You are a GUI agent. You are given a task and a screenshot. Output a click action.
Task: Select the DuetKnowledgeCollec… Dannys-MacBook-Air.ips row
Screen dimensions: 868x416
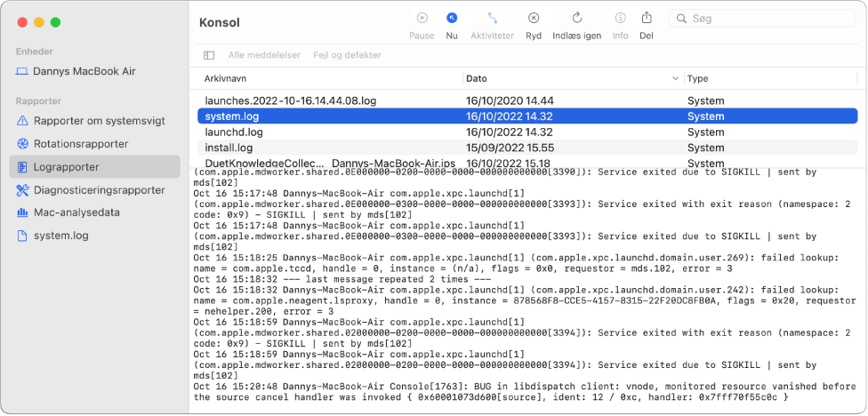tap(527, 163)
